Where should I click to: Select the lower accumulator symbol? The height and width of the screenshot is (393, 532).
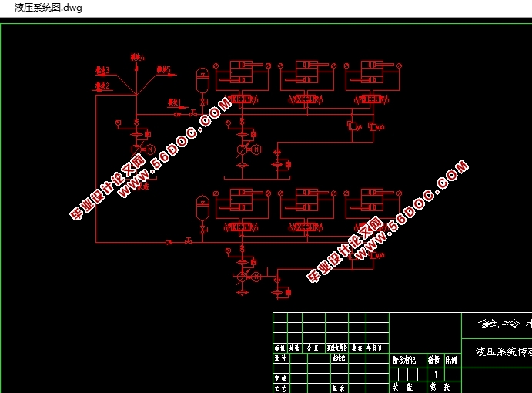pos(203,206)
